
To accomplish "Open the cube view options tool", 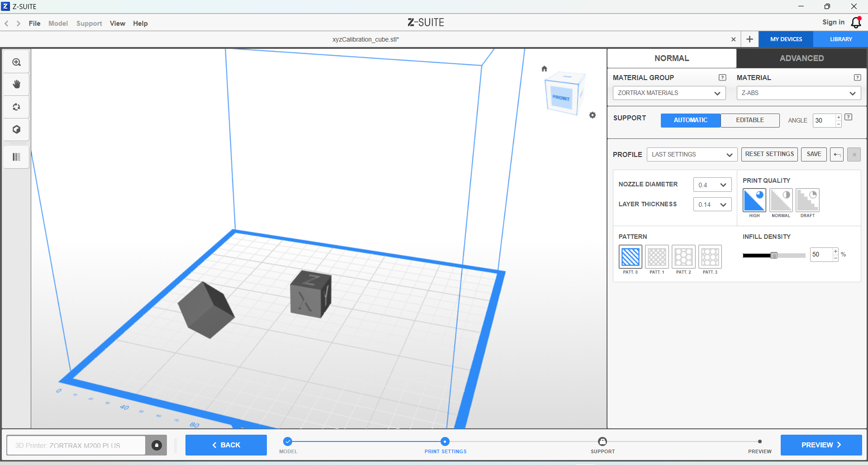I will (x=17, y=130).
